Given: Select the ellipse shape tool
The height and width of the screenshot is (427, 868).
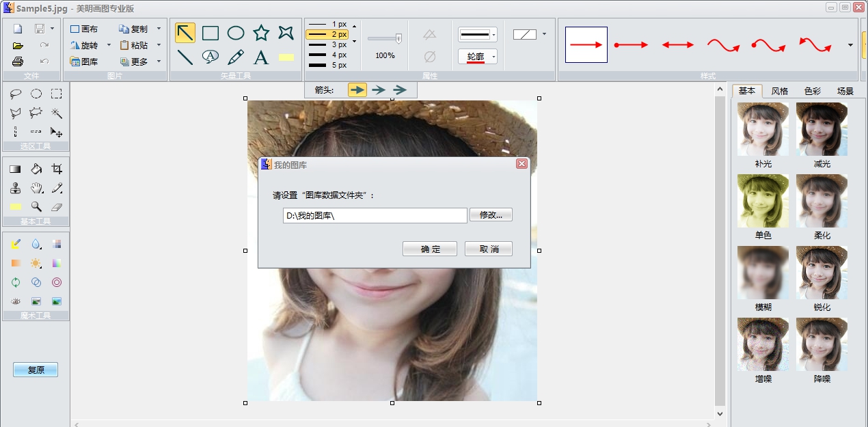Looking at the screenshot, I should coord(235,33).
